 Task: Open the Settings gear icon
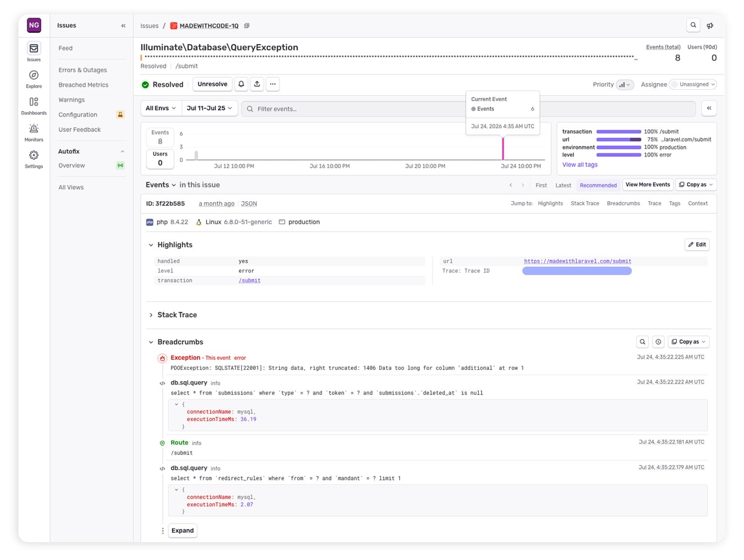tap(34, 156)
